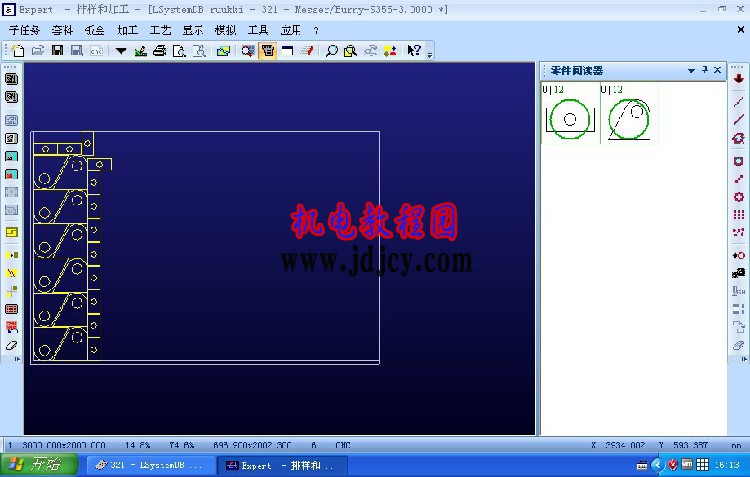The image size is (750, 477).
Task: Open the 显示 menu
Action: pos(193,30)
